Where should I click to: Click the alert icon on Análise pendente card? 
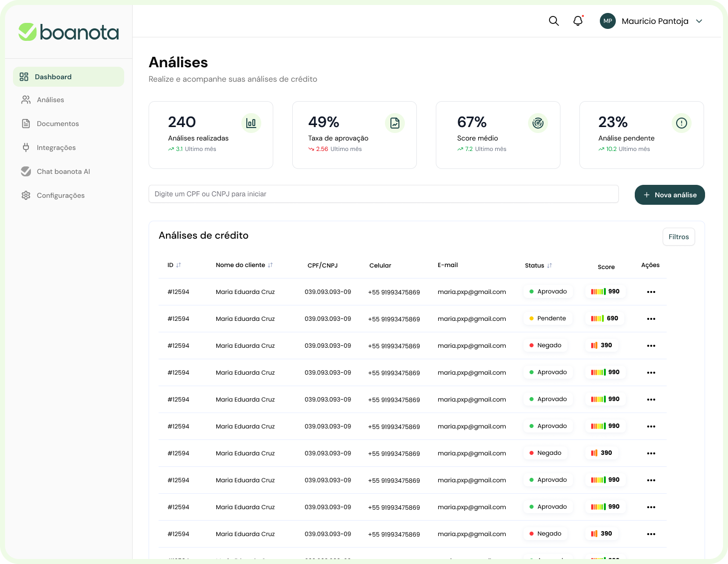(682, 123)
